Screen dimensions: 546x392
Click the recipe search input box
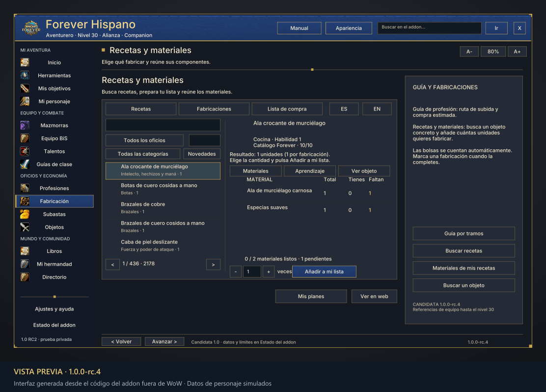coord(163,125)
